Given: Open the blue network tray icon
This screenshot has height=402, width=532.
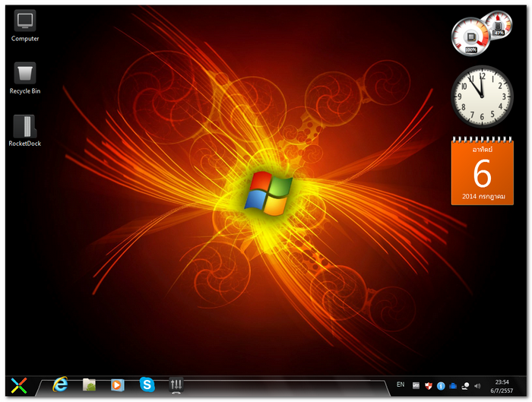Looking at the screenshot, I should click(x=453, y=386).
